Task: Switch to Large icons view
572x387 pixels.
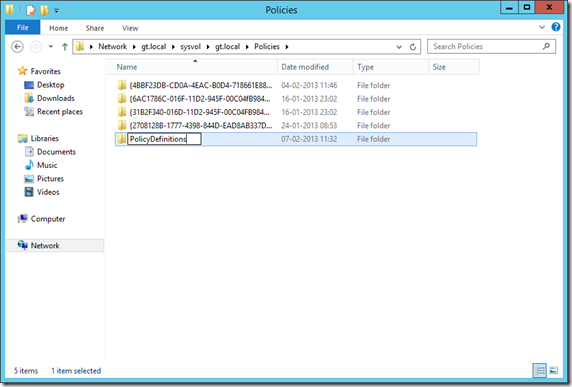Action: pos(553,371)
